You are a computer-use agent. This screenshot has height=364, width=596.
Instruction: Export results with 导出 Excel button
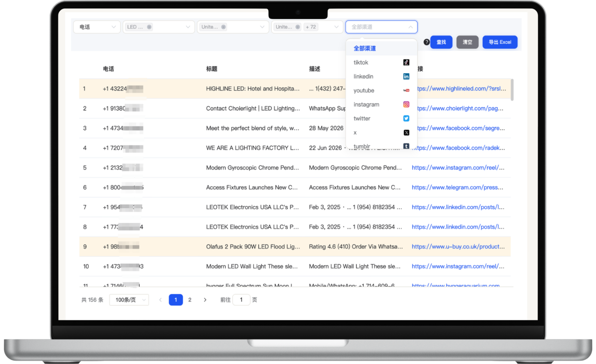[500, 42]
